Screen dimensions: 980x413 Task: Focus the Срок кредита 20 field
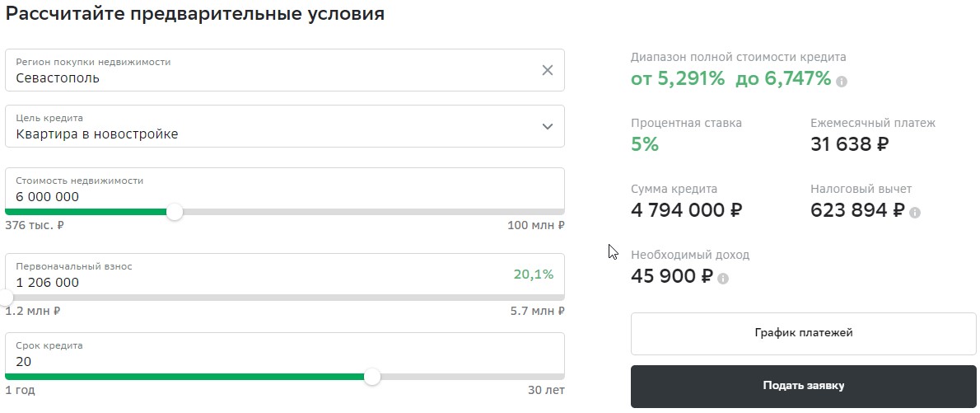click(x=284, y=354)
